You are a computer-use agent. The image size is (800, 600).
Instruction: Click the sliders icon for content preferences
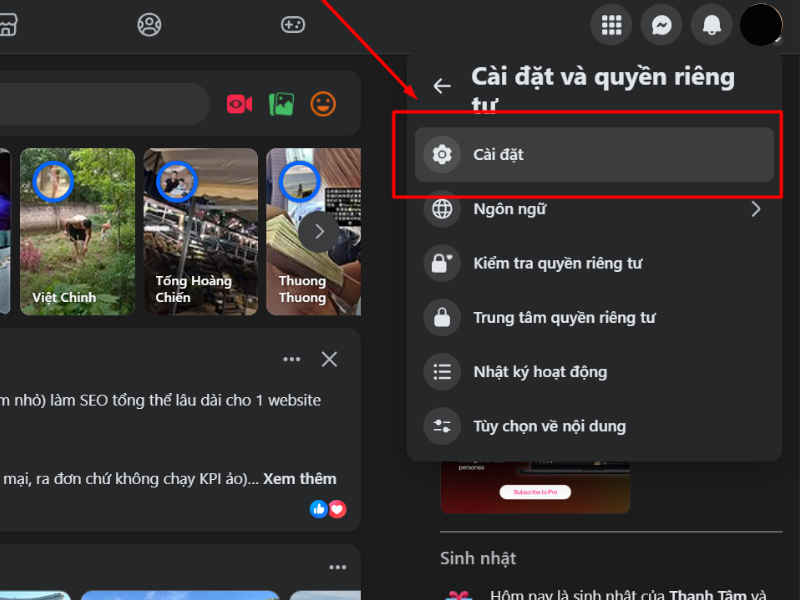pyautogui.click(x=442, y=426)
